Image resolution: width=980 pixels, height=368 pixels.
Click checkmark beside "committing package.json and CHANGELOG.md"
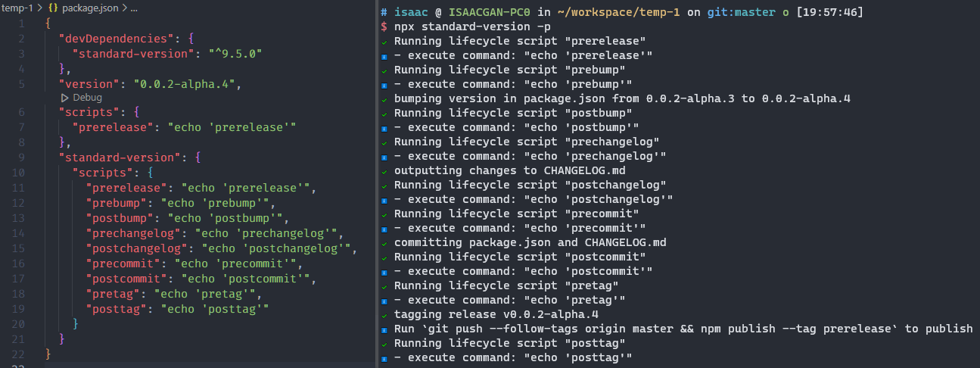click(x=384, y=243)
